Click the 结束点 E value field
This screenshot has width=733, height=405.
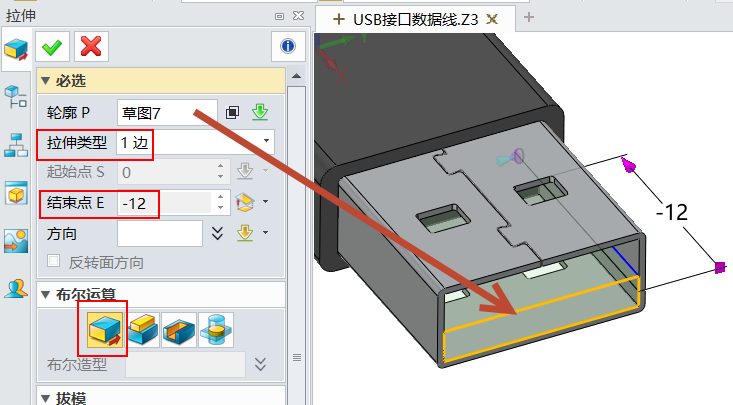click(x=163, y=203)
